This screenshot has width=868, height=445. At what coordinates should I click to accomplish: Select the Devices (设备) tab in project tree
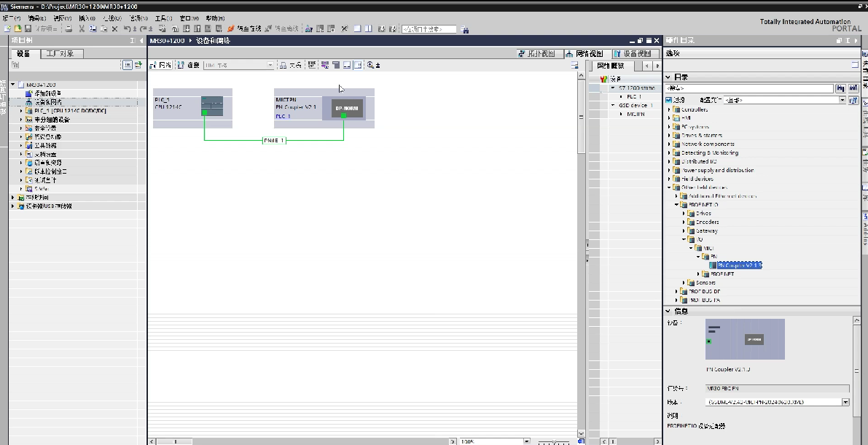tap(24, 54)
